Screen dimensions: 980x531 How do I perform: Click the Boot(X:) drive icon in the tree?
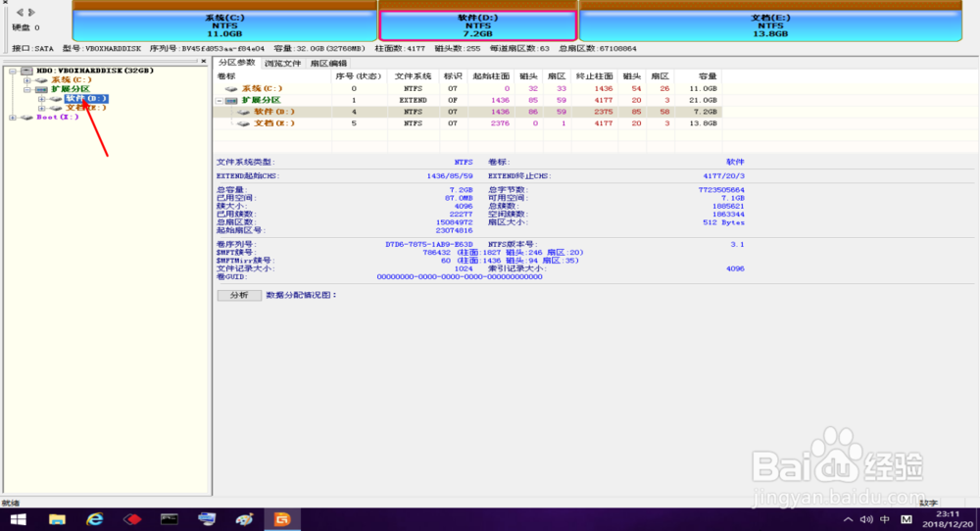(x=26, y=118)
